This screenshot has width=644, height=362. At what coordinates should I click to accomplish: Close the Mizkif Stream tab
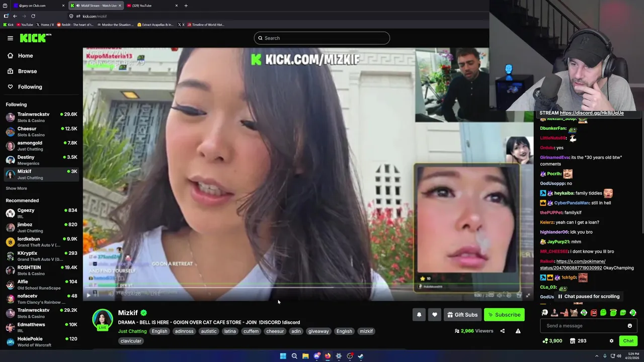(120, 6)
